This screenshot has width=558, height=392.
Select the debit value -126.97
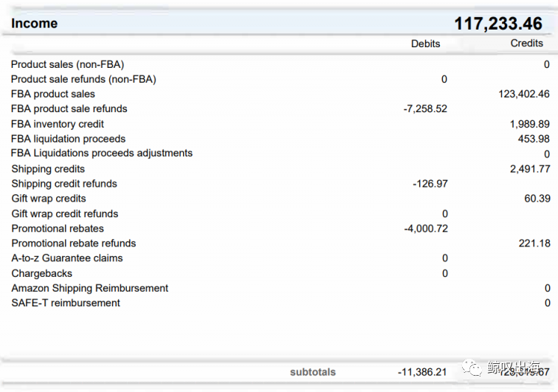430,184
